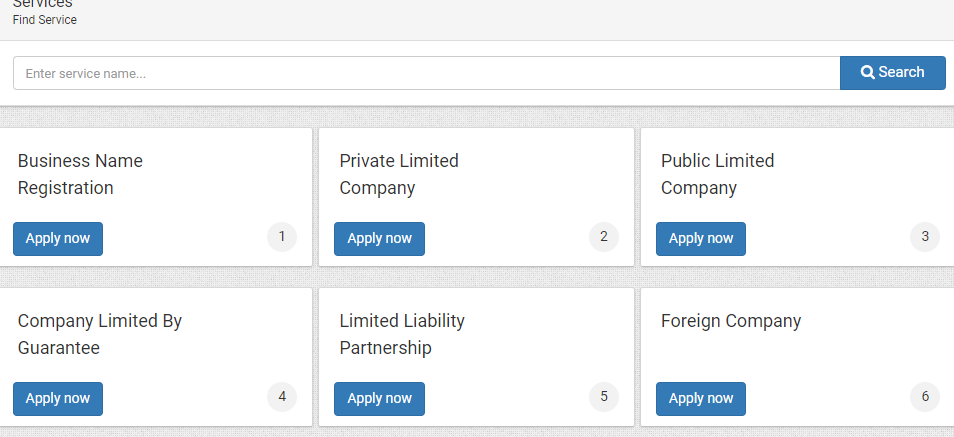Click the number 2 circle badge

604,237
